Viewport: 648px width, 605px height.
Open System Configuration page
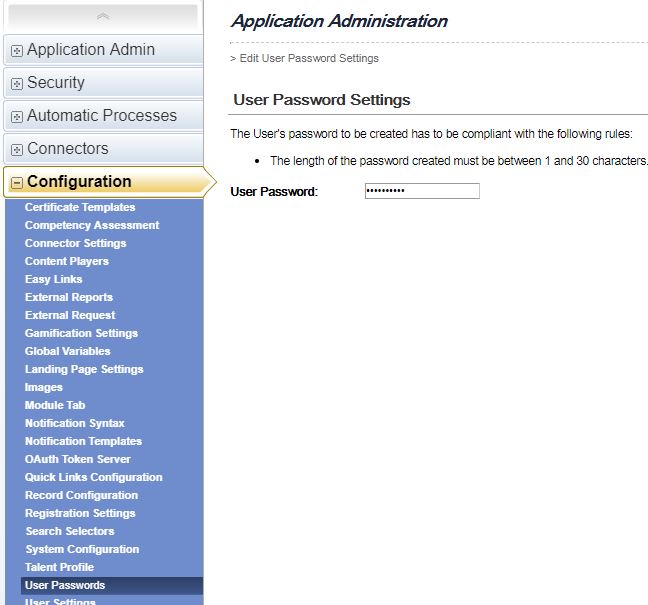pyautogui.click(x=82, y=549)
